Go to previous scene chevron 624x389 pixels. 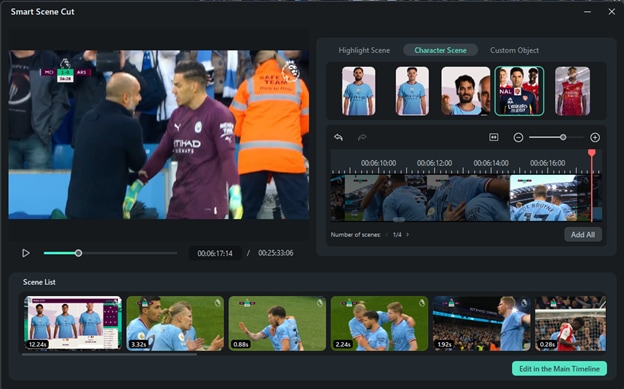tap(387, 235)
